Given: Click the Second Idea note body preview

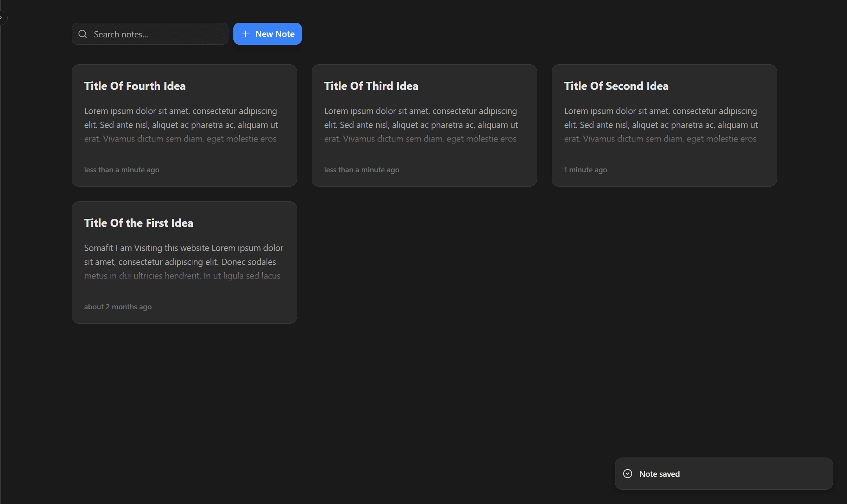Looking at the screenshot, I should [661, 125].
